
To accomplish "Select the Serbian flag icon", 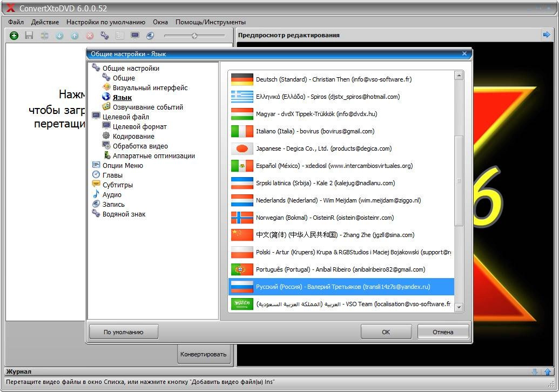I will [242, 183].
